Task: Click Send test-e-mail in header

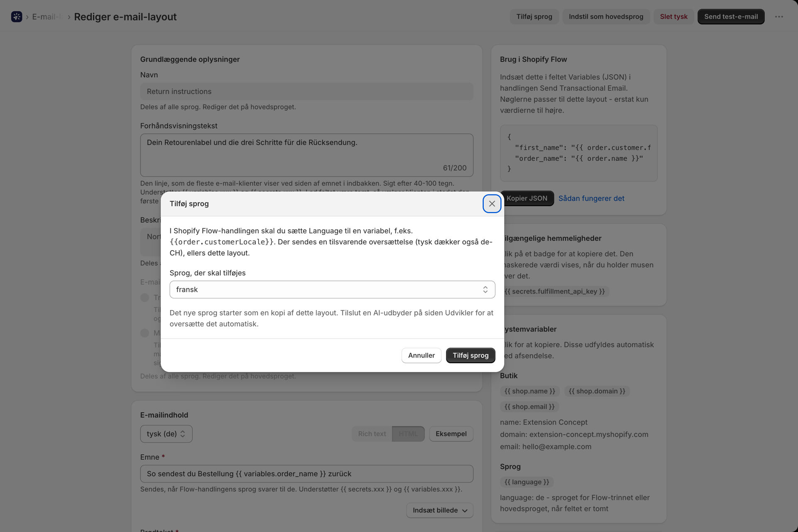Action: [x=731, y=17]
